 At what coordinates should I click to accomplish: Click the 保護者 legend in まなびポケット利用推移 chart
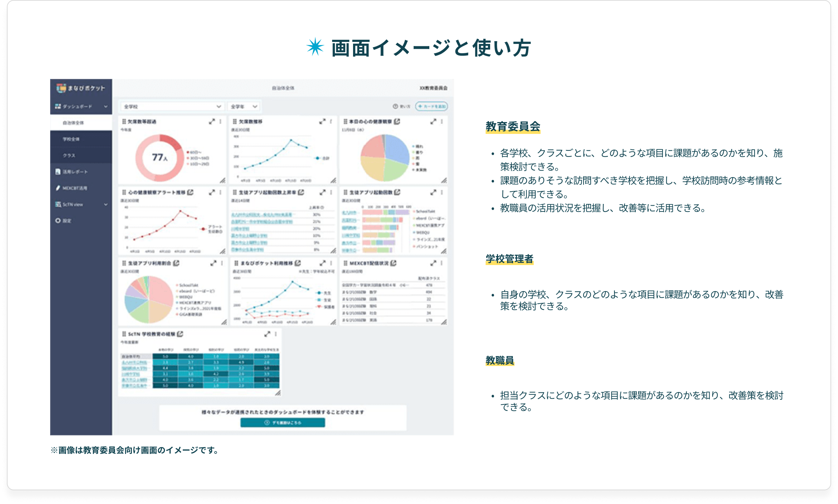point(325,307)
